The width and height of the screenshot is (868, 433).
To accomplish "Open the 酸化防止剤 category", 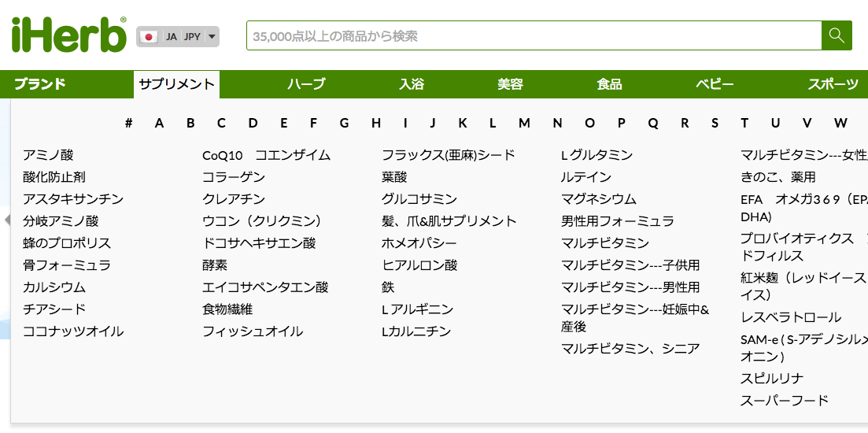I will (x=54, y=177).
